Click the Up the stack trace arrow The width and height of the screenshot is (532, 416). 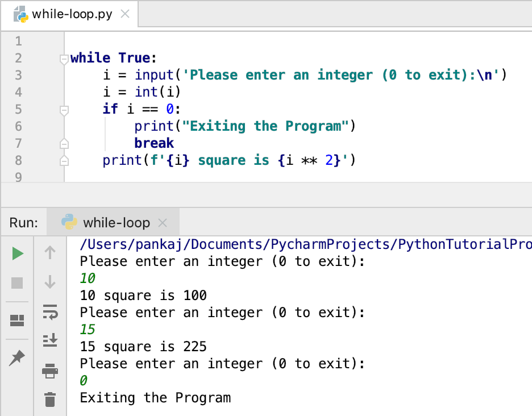(50, 252)
